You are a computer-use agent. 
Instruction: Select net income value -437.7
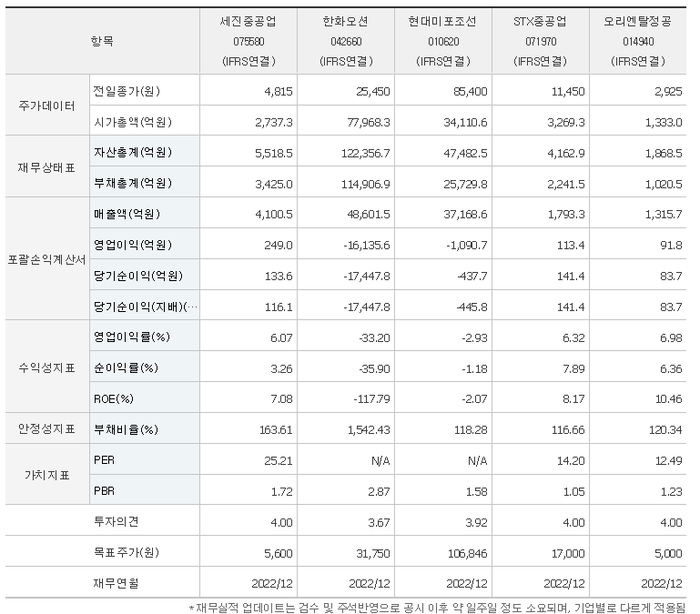point(472,277)
